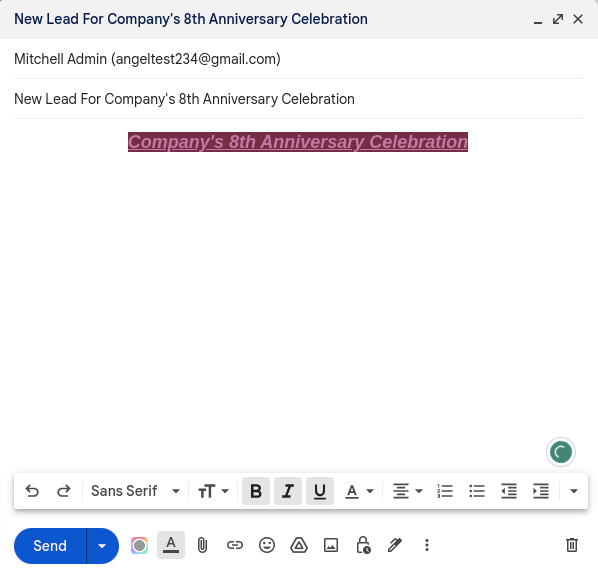The width and height of the screenshot is (598, 576).
Task: Open the emoji picker smiley icon
Action: (267, 545)
